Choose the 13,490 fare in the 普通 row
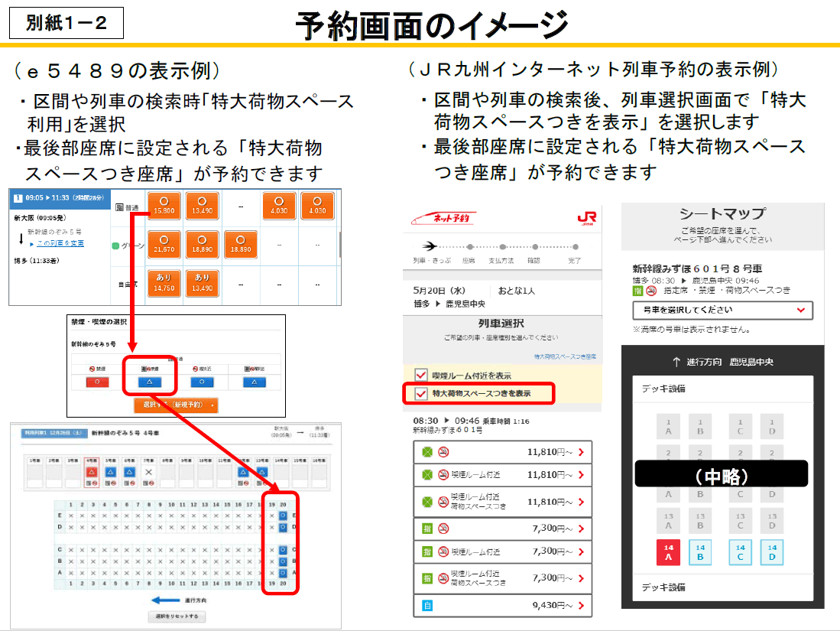 203,206
